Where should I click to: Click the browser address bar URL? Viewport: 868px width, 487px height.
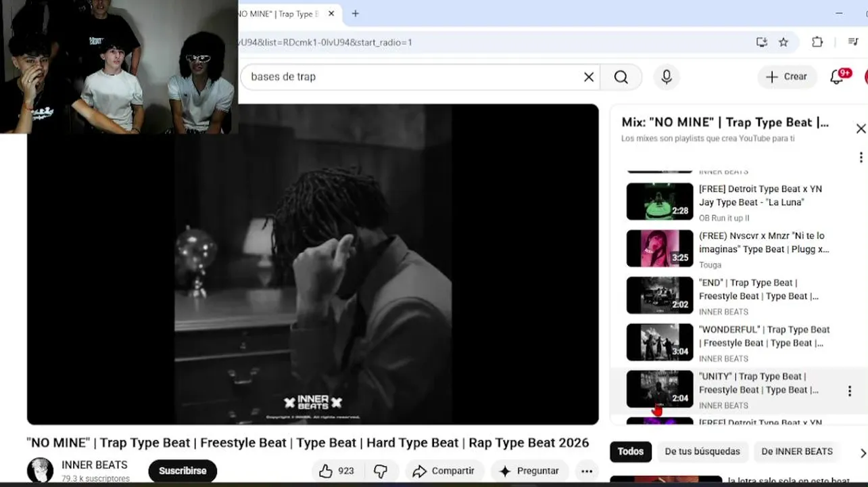[x=324, y=43]
